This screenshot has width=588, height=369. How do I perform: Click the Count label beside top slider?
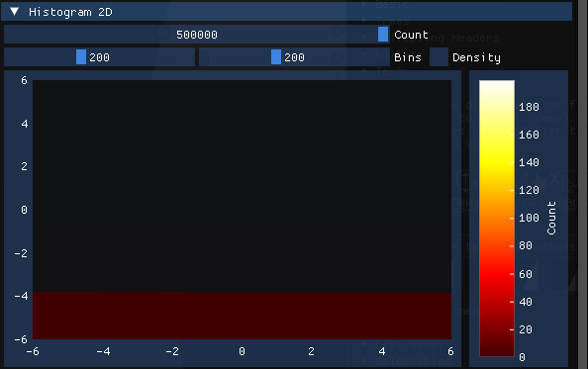pyautogui.click(x=411, y=35)
